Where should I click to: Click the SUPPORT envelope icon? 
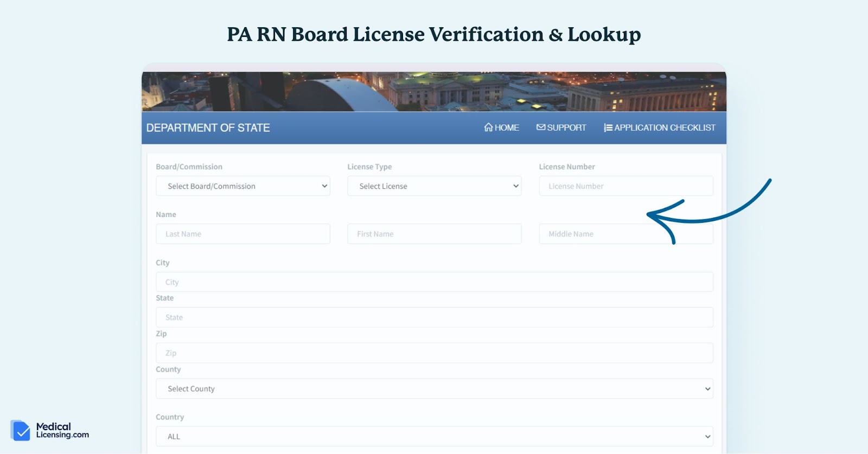(541, 127)
